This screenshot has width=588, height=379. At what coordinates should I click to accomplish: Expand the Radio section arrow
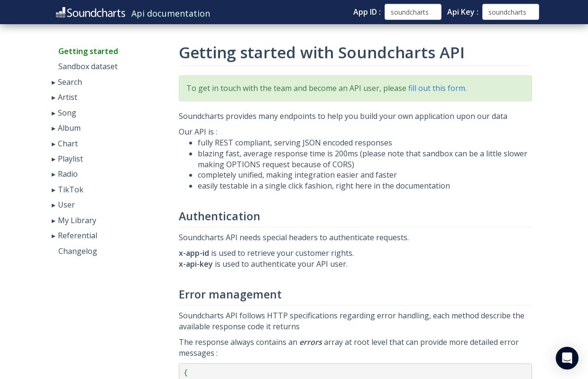(54, 174)
